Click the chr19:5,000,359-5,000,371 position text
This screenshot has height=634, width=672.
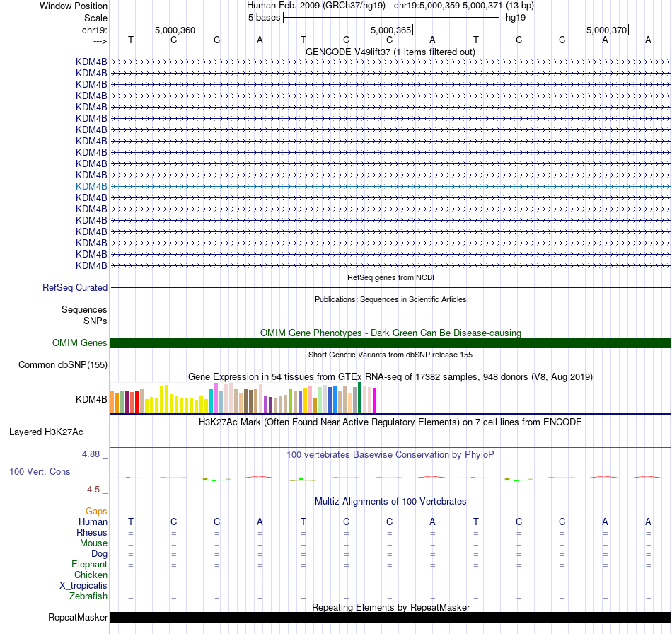click(464, 6)
